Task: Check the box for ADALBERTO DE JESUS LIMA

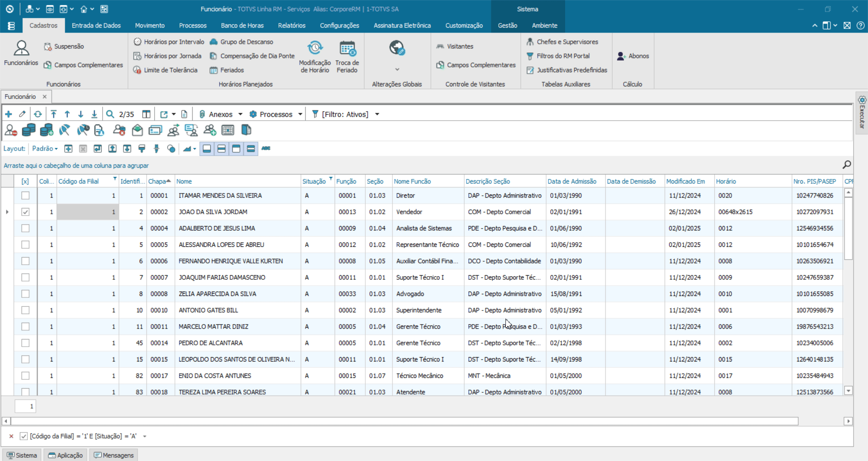Action: click(25, 228)
